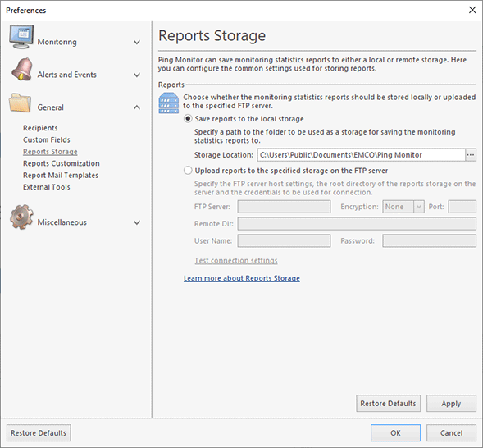Screen dimensions: 483x448
Task: Click OK to confirm preferences
Action: click(x=395, y=433)
